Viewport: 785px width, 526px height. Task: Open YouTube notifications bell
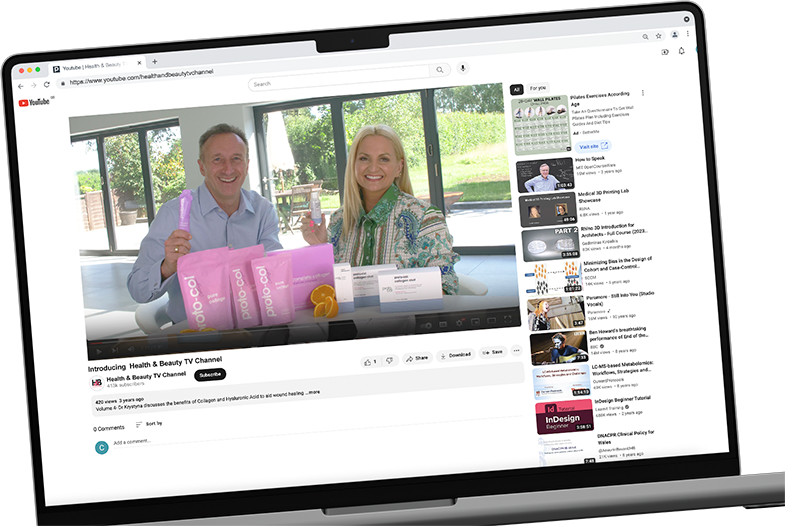point(681,51)
